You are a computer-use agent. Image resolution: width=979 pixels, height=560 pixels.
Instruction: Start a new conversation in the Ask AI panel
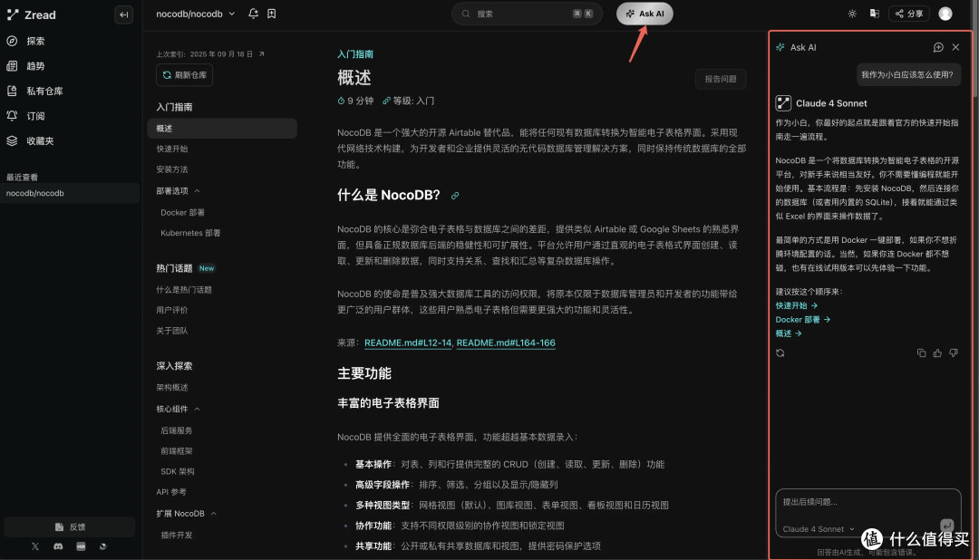tap(937, 47)
